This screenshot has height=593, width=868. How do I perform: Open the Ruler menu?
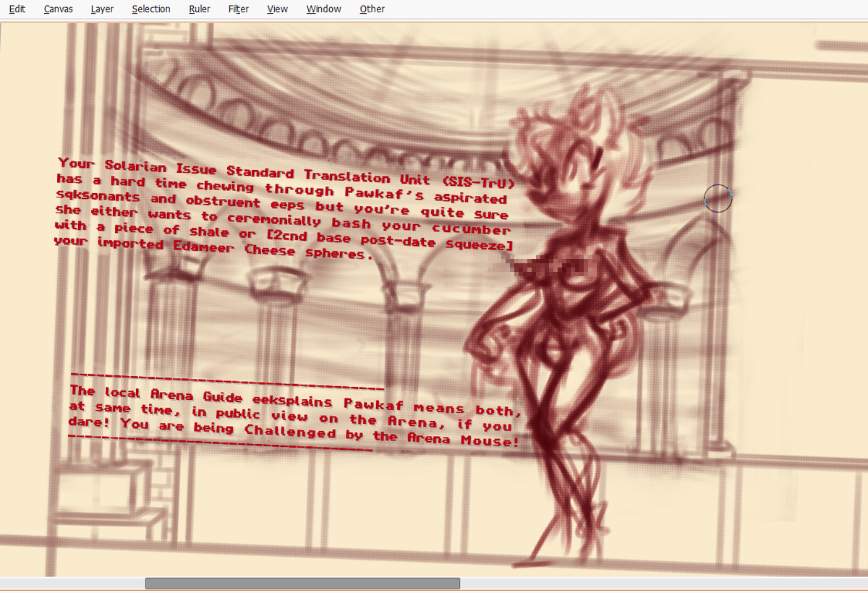(200, 9)
